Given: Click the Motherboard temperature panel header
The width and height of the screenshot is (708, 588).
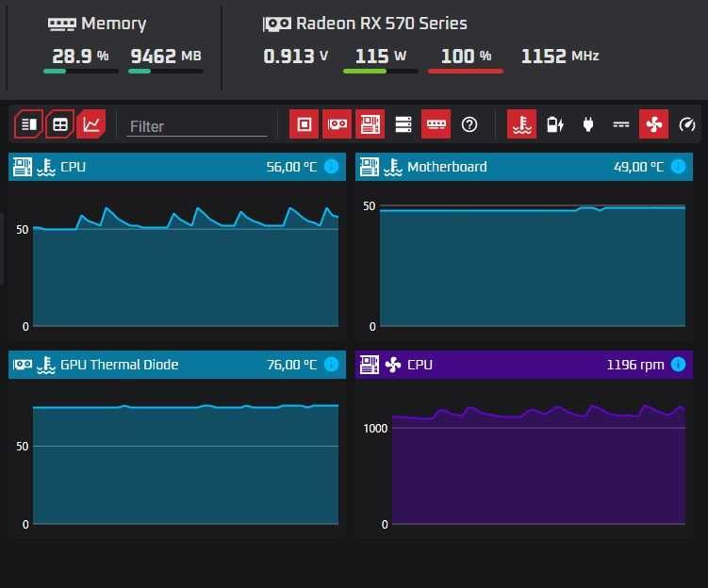Looking at the screenshot, I should tap(524, 167).
